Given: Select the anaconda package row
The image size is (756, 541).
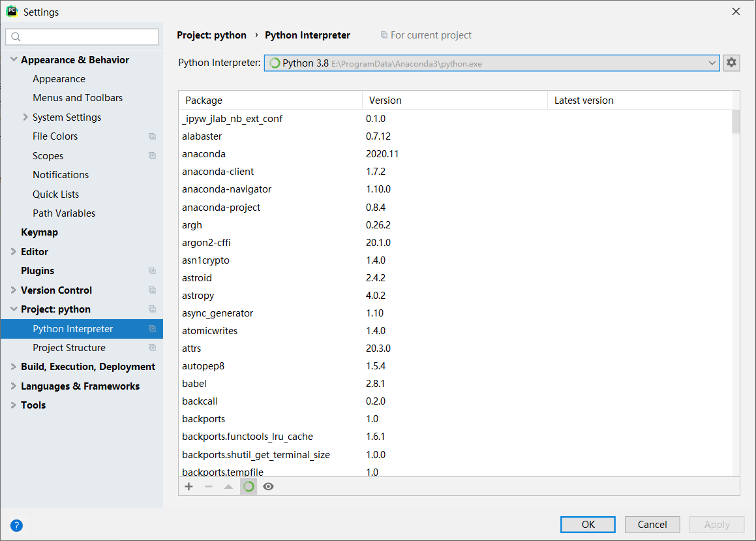Looking at the screenshot, I should (x=456, y=154).
